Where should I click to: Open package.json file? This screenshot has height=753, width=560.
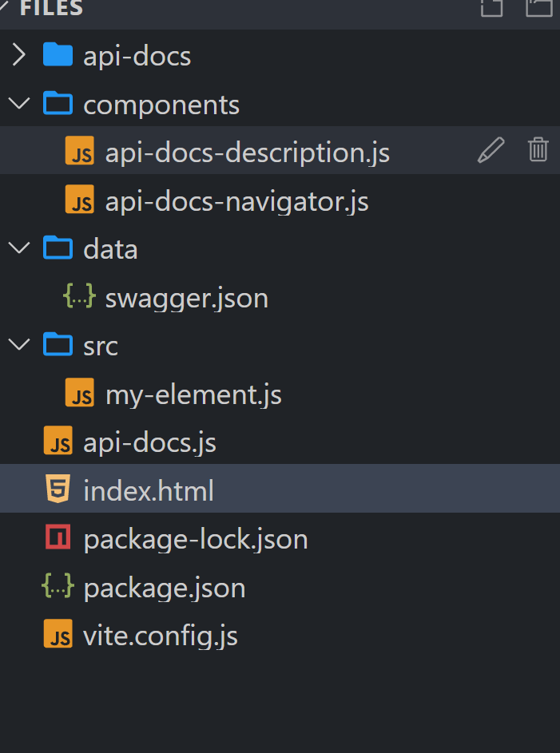(165, 589)
